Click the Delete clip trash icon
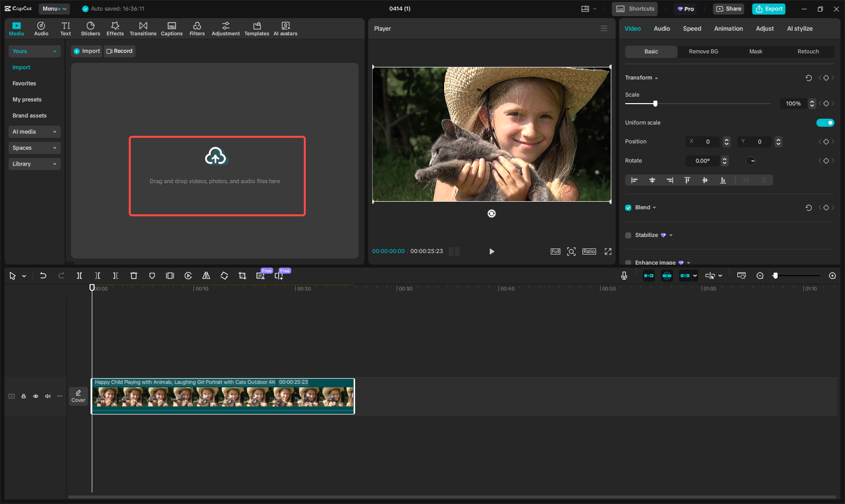845x504 pixels. (x=134, y=276)
